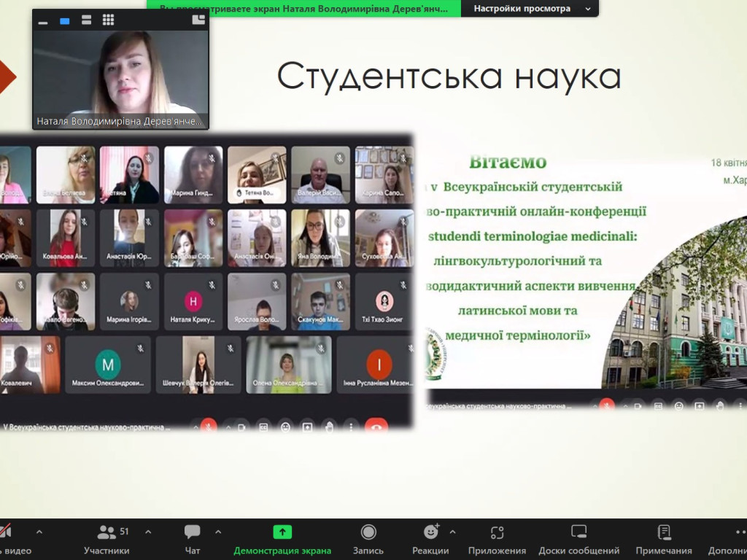Viewport: 747px width, 560px height.
Task: Select Максим Олександрови... avatar tile
Action: coord(108,365)
